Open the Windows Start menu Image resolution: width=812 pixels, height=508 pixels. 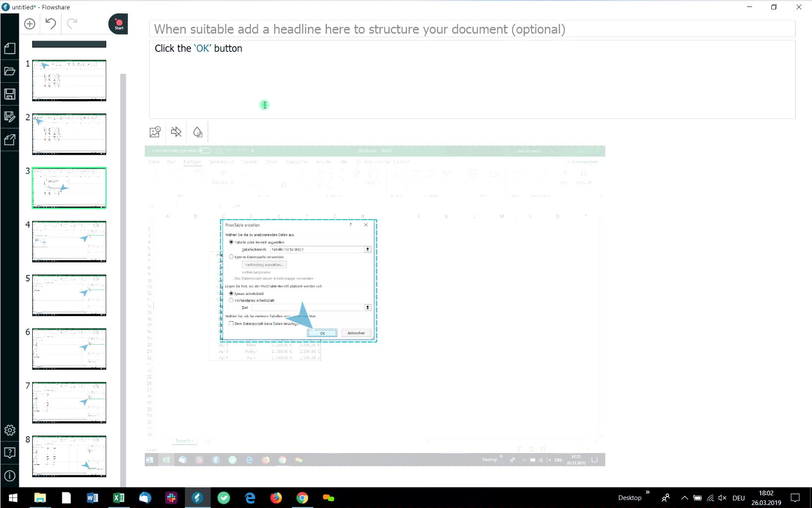13,498
